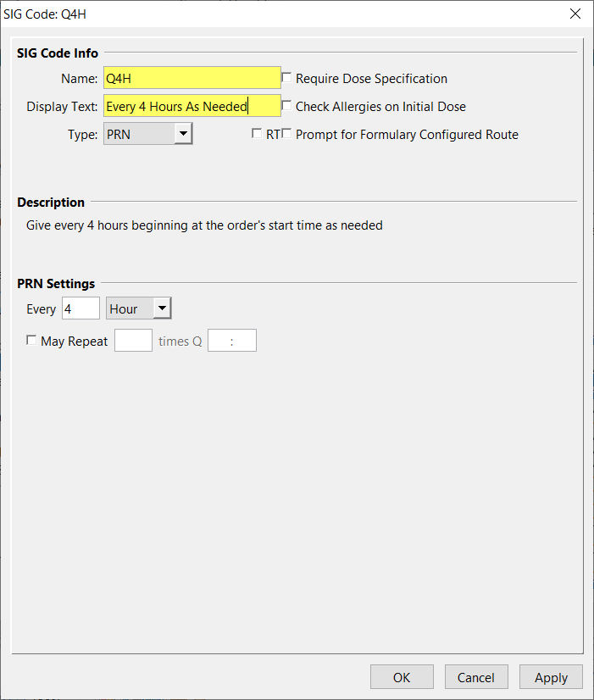Click the SIG Code: Q4H title bar
This screenshot has width=594, height=700.
click(x=254, y=14)
